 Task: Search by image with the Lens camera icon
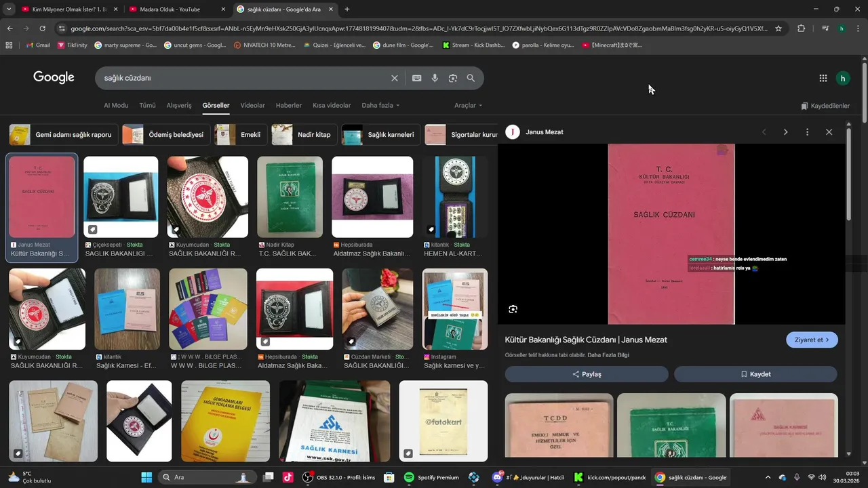(x=453, y=78)
